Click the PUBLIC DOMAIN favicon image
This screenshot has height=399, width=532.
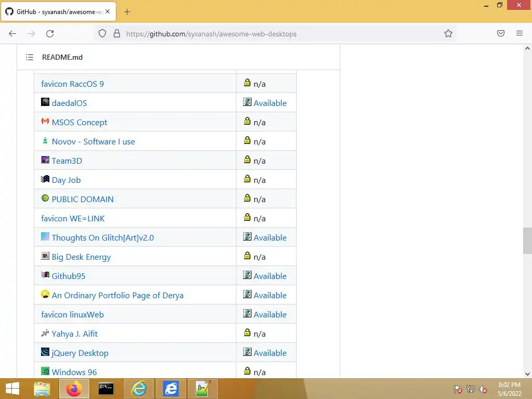[45, 198]
